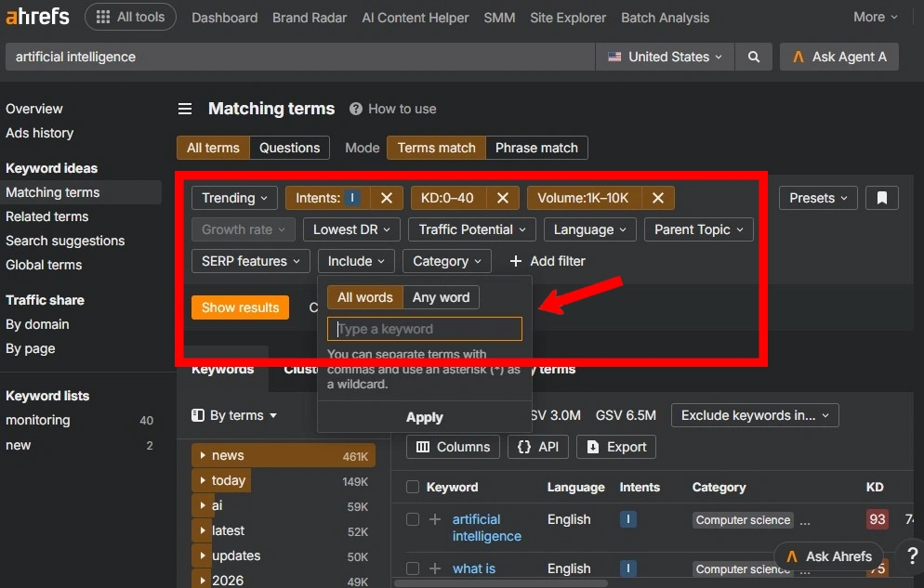The image size is (924, 588).
Task: Open the artificial intelligence keyword link
Action: [x=487, y=528]
